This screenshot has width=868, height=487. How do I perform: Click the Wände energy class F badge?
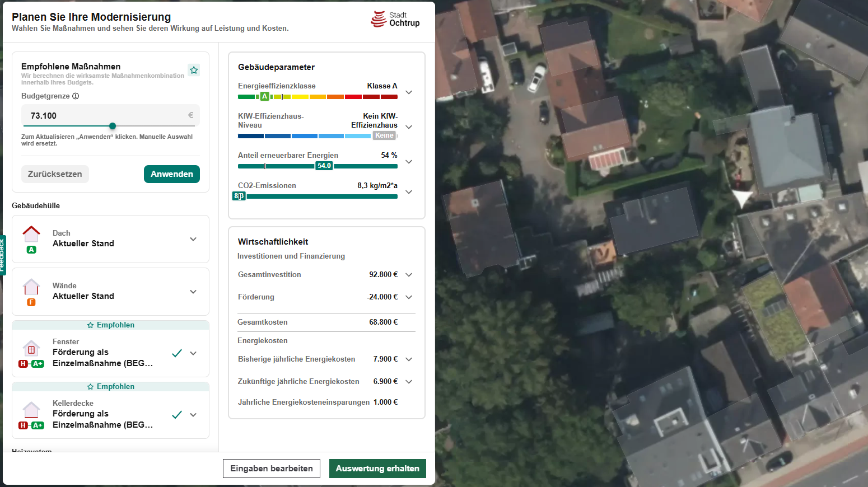tap(31, 302)
